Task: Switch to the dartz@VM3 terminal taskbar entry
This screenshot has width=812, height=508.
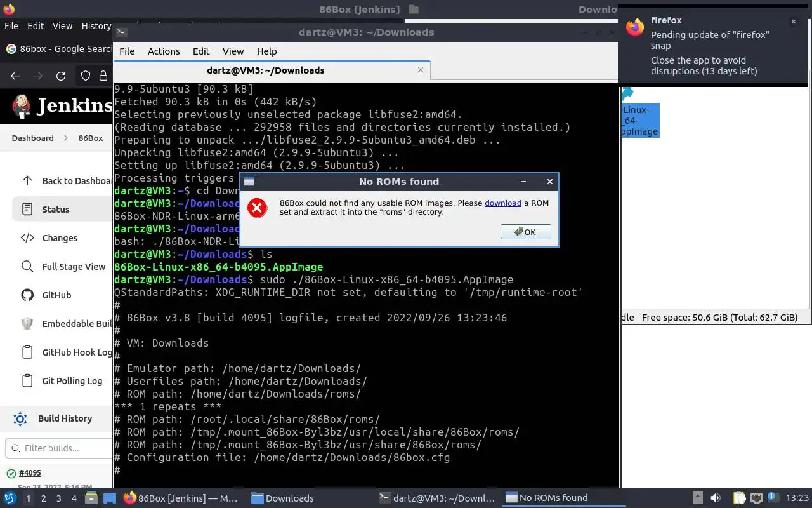Action: tap(436, 498)
